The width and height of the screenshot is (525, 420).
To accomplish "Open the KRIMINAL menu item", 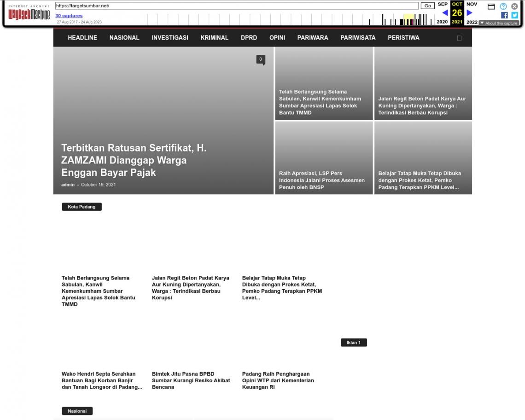I will 214,38.
